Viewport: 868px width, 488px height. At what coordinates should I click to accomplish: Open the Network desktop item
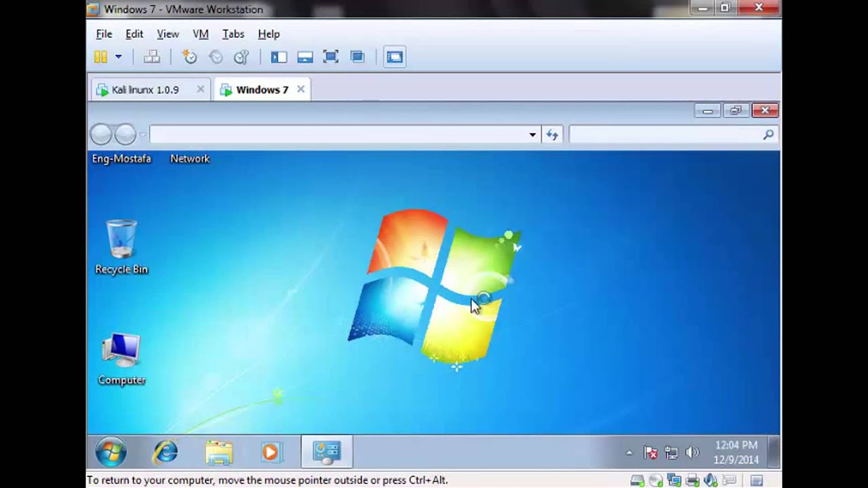[x=190, y=159]
